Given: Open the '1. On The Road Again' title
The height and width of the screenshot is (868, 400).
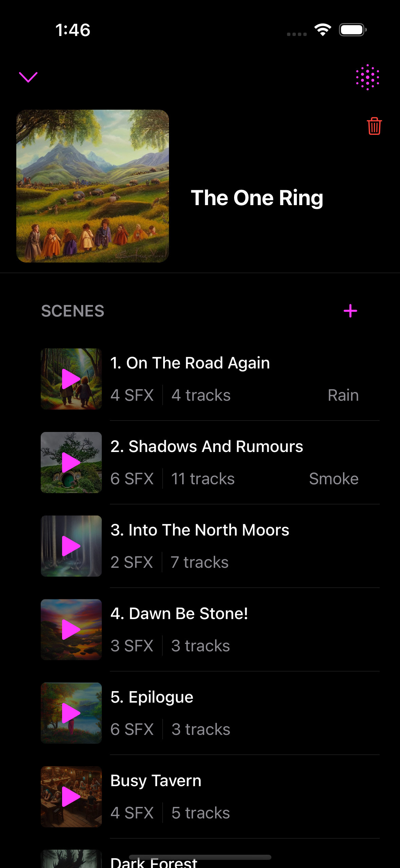Looking at the screenshot, I should pos(190,363).
